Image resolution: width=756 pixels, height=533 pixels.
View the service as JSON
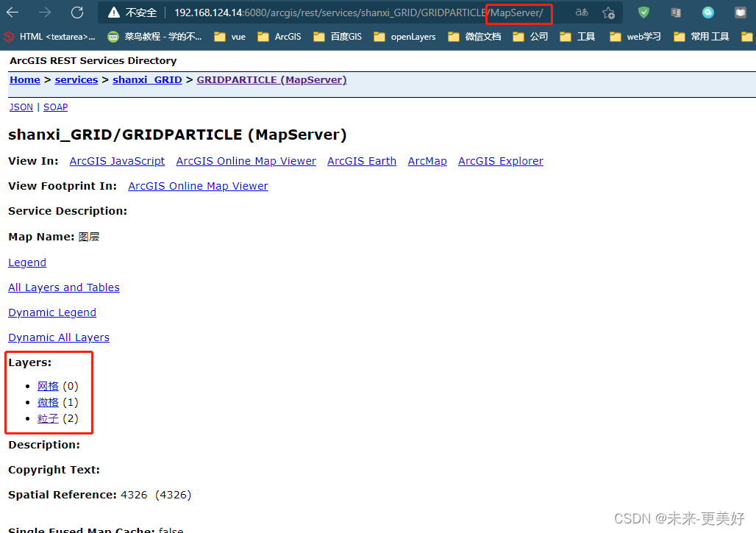tap(21, 107)
